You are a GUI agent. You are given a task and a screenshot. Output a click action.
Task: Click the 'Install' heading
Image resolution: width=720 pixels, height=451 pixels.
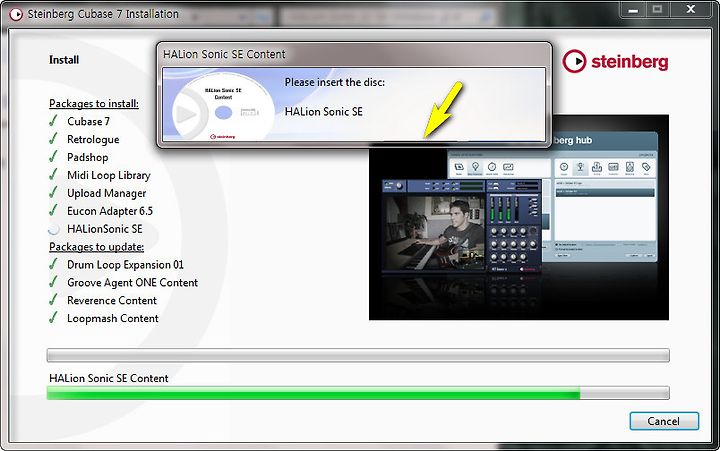[x=64, y=60]
